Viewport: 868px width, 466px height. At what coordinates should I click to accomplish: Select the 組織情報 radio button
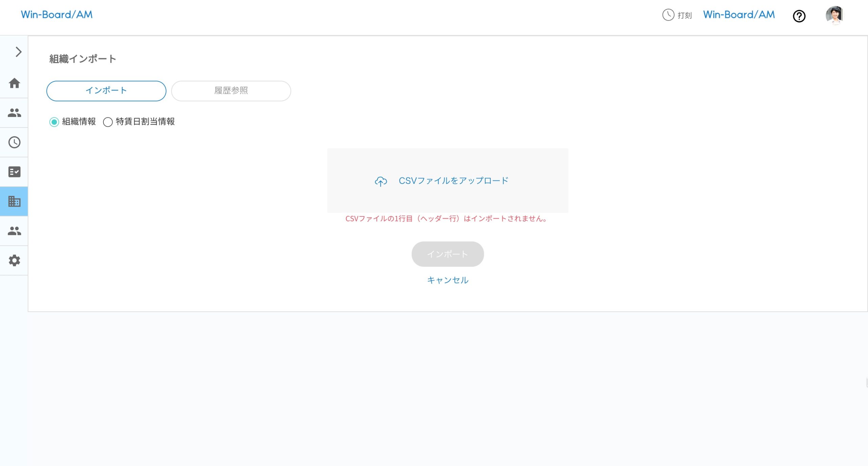click(x=54, y=122)
